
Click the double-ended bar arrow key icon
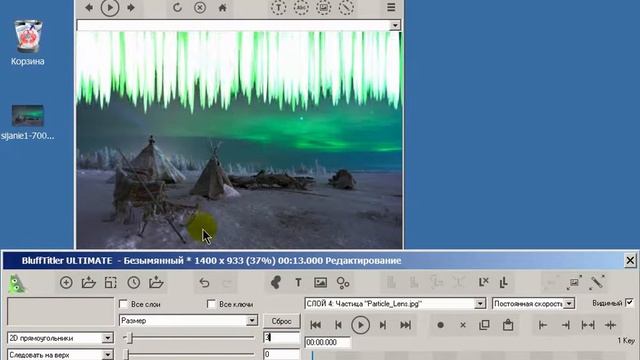click(x=588, y=325)
